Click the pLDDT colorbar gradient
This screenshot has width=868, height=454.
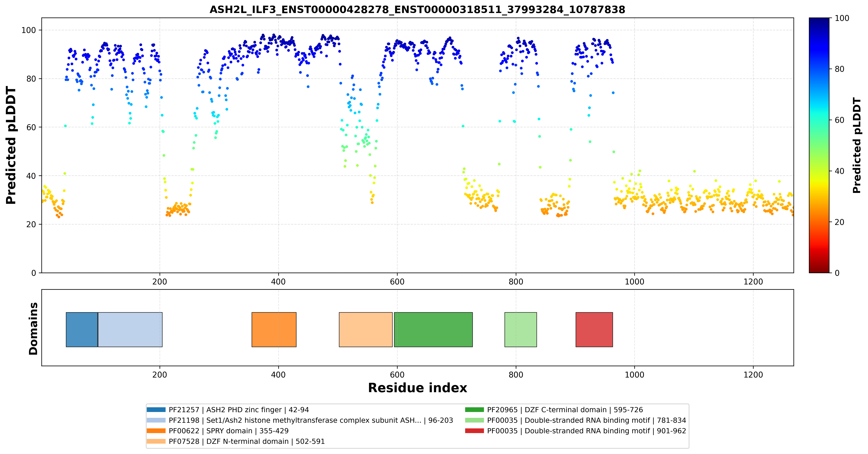[819, 145]
